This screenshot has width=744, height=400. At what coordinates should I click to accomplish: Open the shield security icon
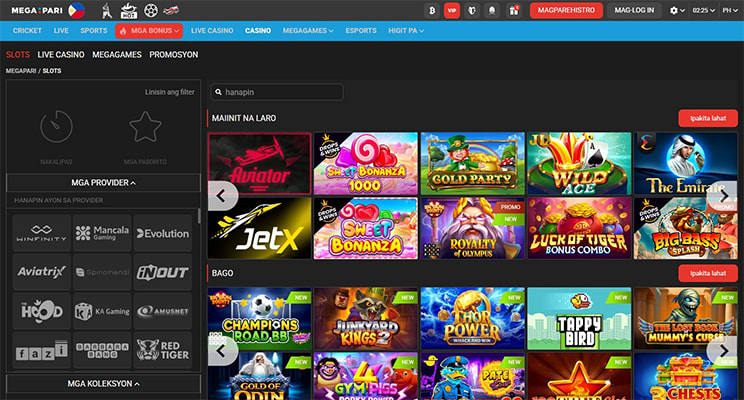(x=472, y=10)
